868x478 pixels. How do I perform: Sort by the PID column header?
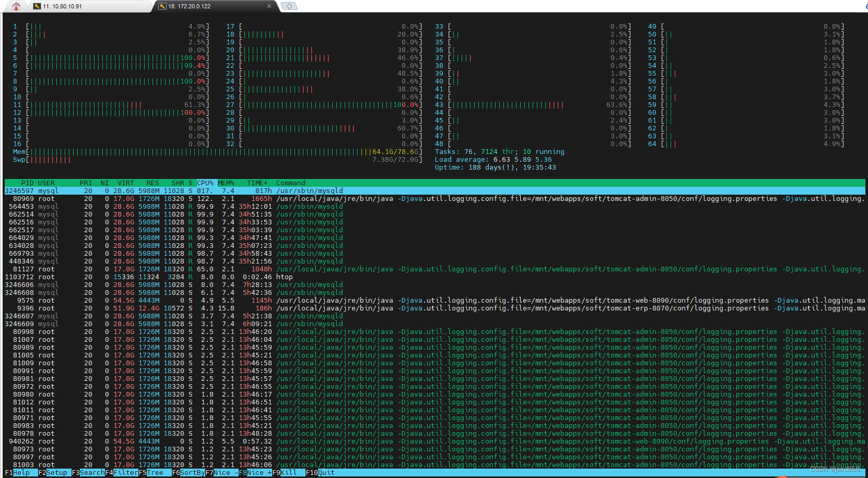point(27,183)
